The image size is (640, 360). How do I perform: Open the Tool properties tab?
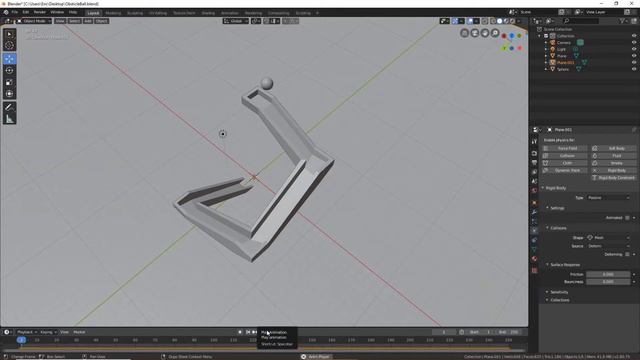tap(534, 141)
